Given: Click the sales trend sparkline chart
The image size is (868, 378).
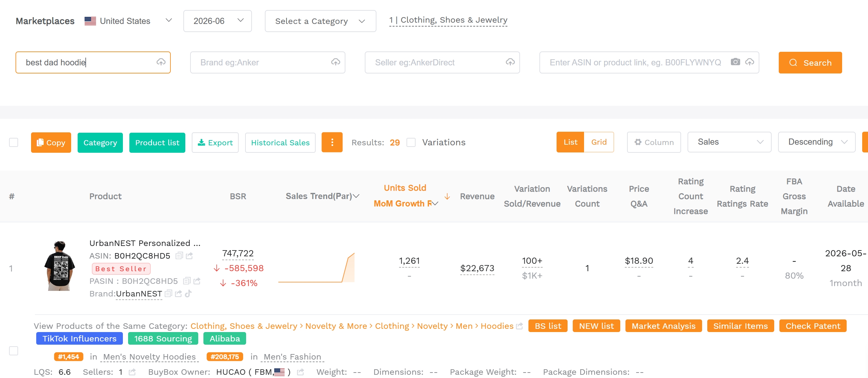Looking at the screenshot, I should [316, 267].
